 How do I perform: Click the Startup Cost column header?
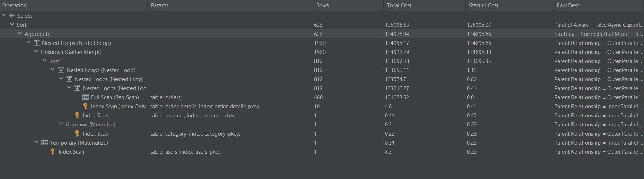(484, 5)
